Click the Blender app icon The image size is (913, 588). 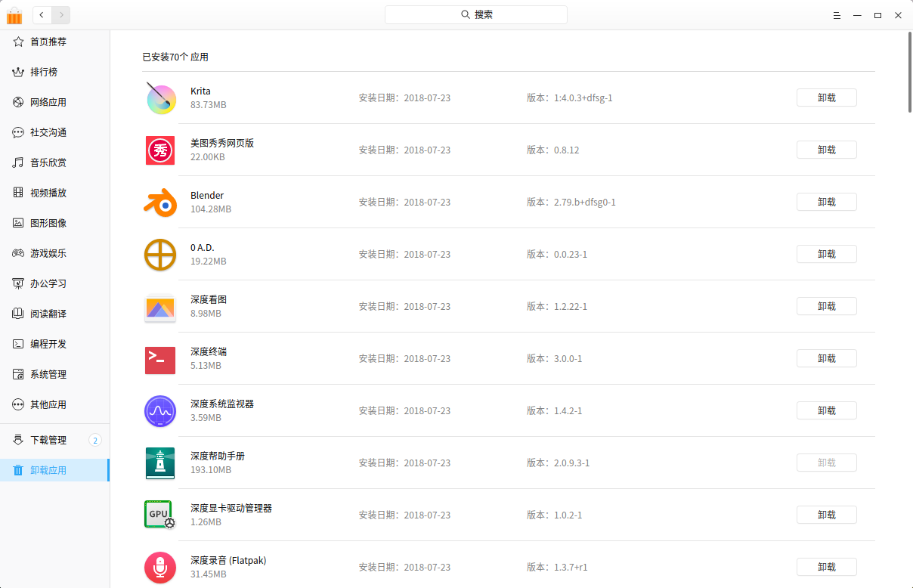pos(160,202)
